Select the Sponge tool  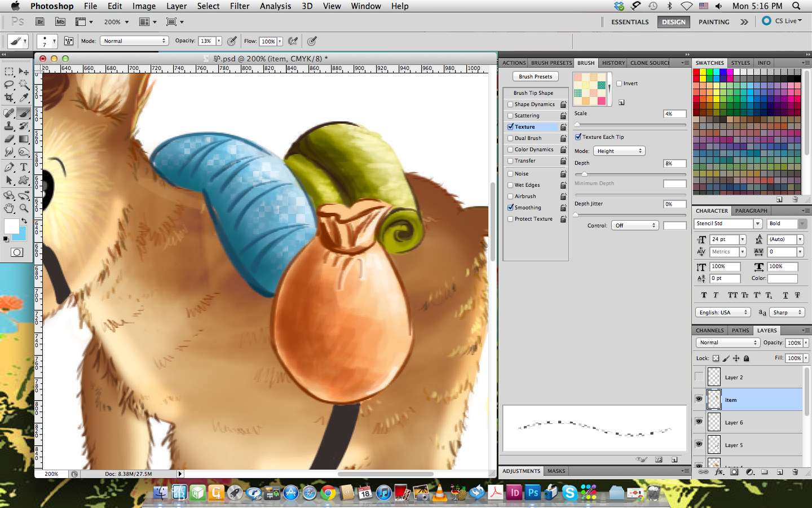pyautogui.click(x=24, y=152)
